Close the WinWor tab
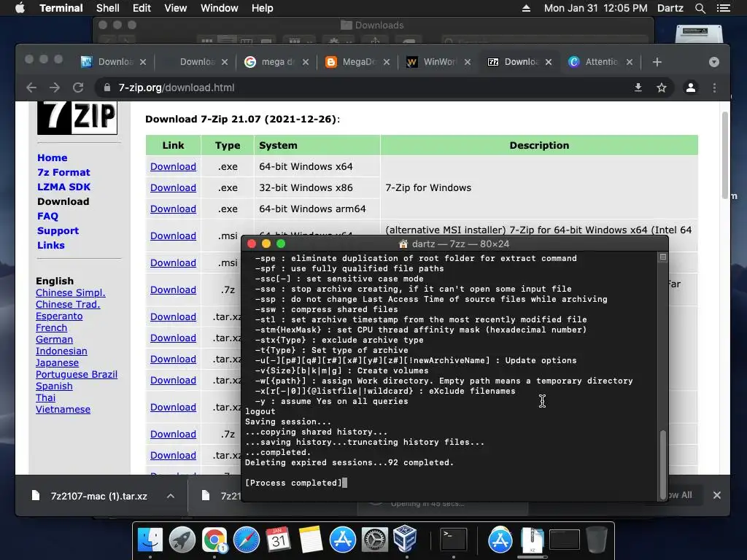Screen dimensions: 747x560 click(468, 62)
